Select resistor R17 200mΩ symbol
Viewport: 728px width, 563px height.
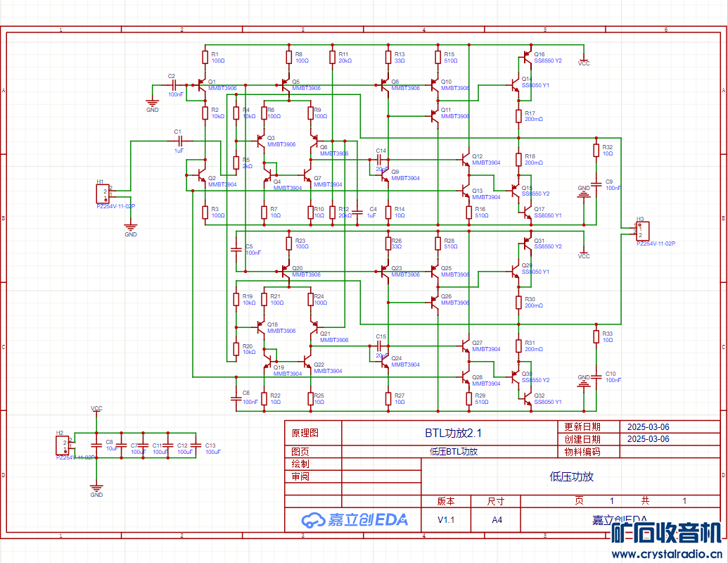coord(518,116)
